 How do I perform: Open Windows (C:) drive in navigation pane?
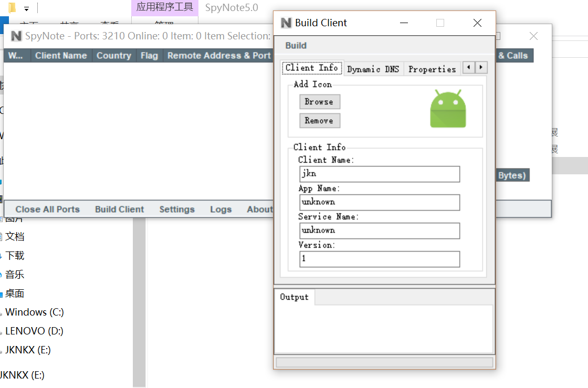click(x=35, y=312)
